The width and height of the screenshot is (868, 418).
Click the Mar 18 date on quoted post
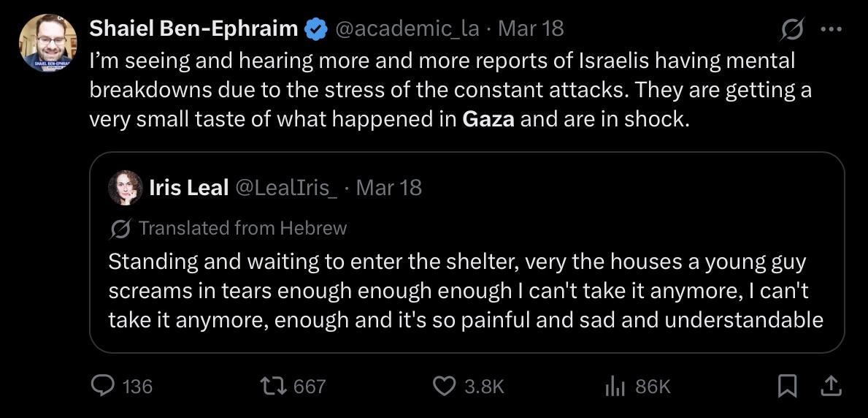(x=388, y=188)
